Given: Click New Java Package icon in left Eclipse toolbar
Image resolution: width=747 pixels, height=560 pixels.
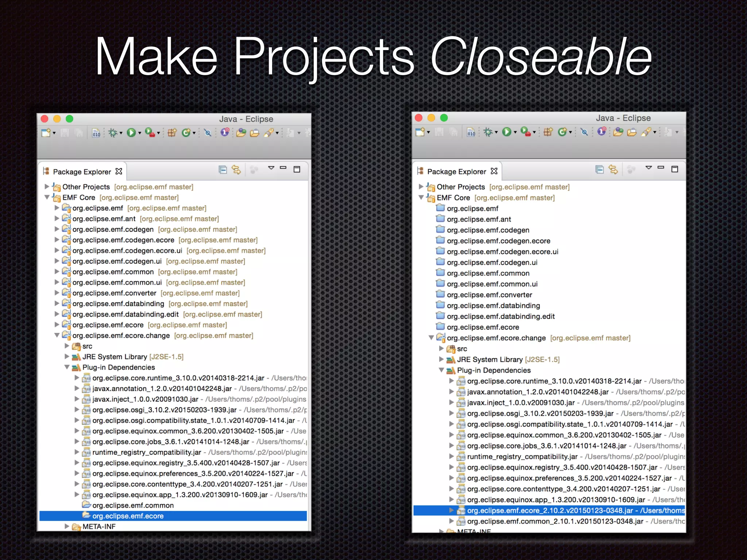Looking at the screenshot, I should (172, 133).
